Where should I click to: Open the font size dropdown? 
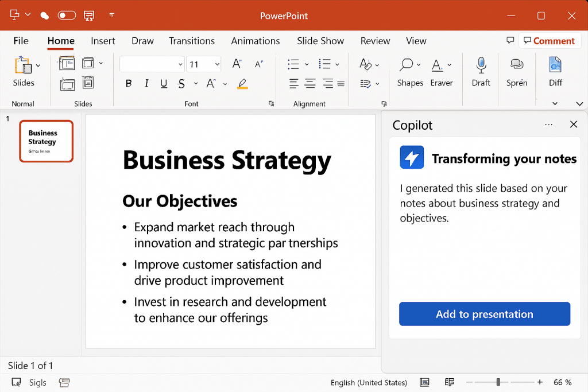[x=217, y=64]
